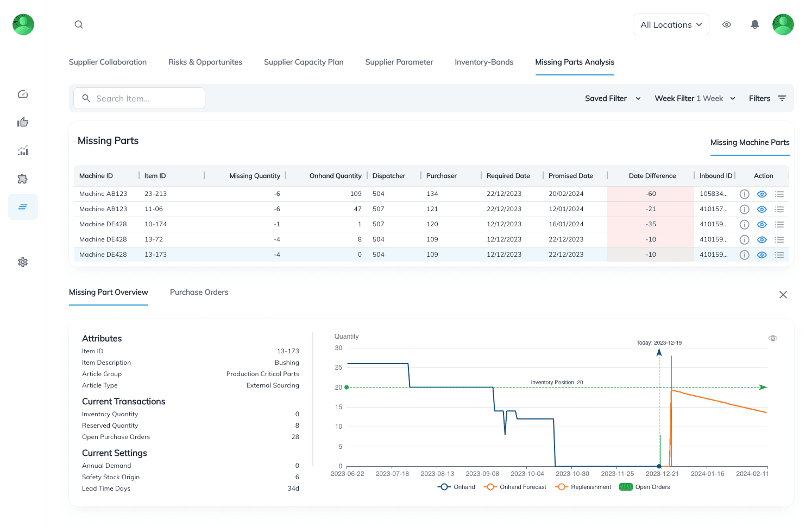Toggle eye icon for item 10-174 row

click(x=761, y=225)
